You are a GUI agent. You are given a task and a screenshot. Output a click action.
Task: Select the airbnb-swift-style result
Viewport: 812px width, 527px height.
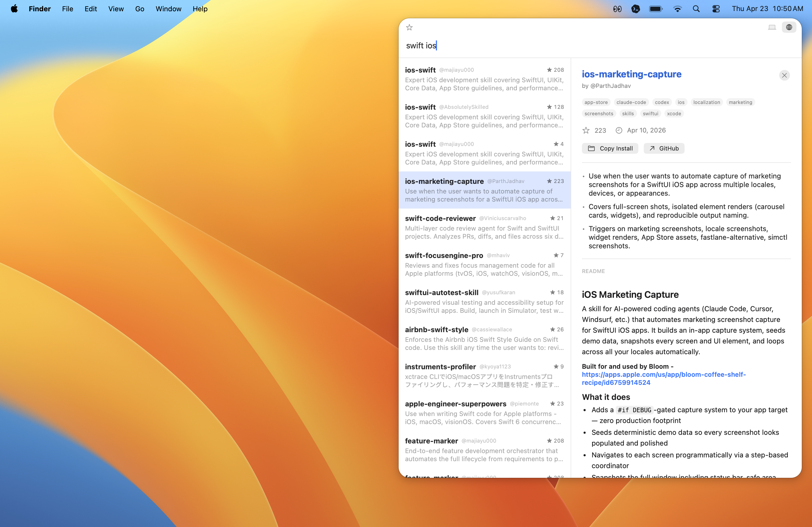click(x=484, y=338)
